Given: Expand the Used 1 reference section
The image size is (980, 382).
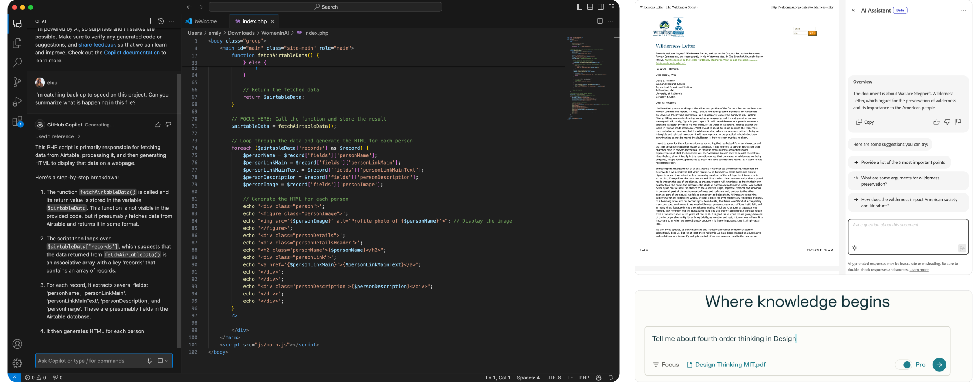Looking at the screenshot, I should (x=57, y=136).
